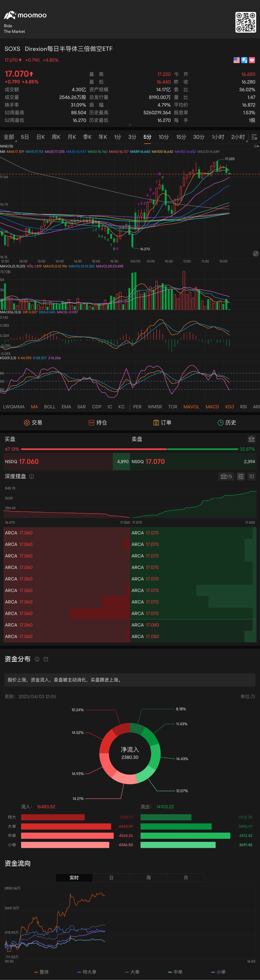Toggle 整体 series in flow legend
Screen dimensions: 260x980
[41, 972]
